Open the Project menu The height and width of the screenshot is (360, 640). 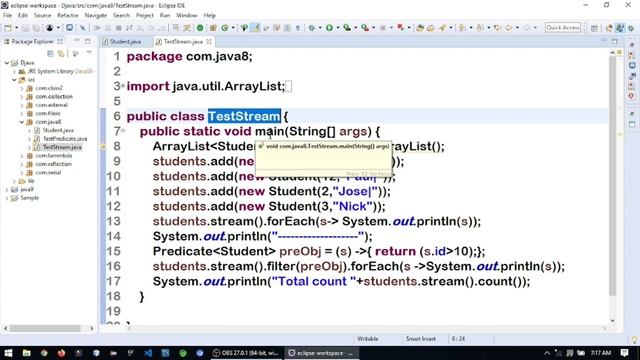coord(145,16)
